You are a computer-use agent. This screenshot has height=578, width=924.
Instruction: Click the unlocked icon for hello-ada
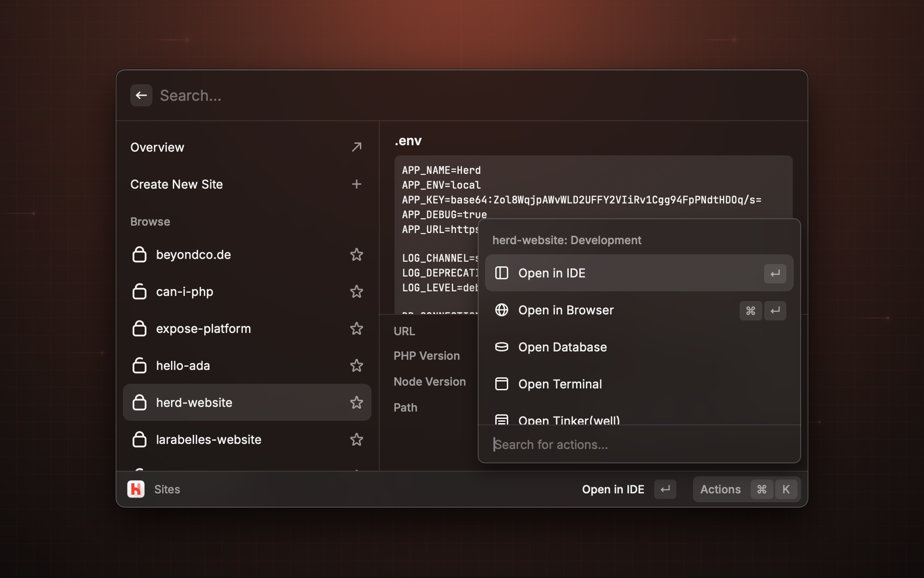(x=139, y=365)
